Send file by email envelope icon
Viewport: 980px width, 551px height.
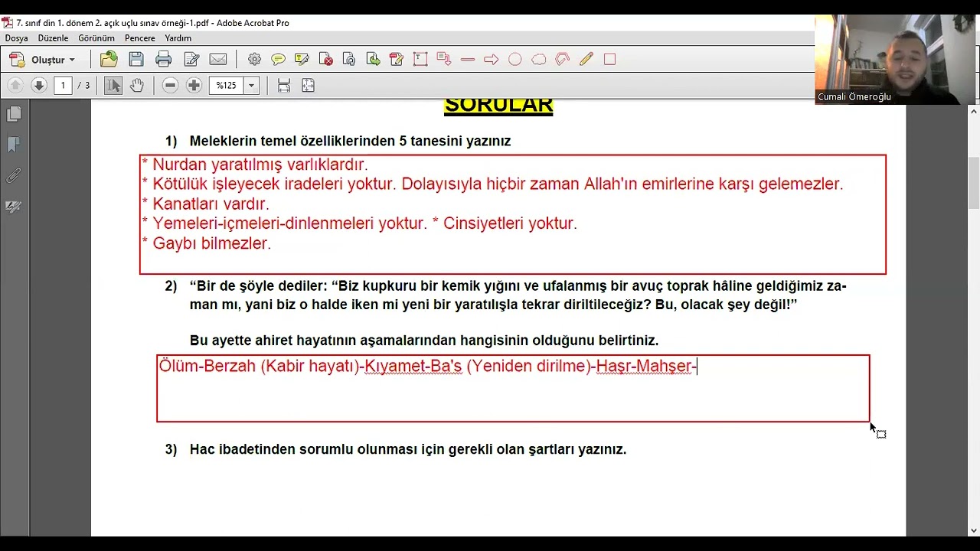point(218,59)
